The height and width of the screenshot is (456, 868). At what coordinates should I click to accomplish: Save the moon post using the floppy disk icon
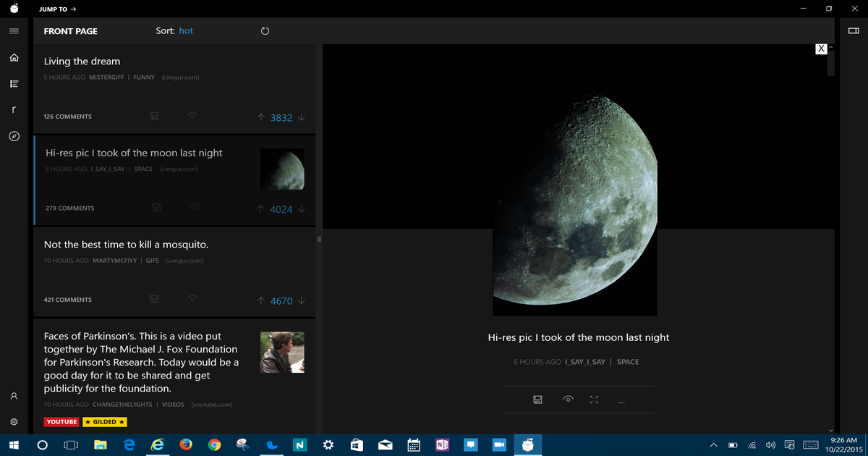coord(537,399)
